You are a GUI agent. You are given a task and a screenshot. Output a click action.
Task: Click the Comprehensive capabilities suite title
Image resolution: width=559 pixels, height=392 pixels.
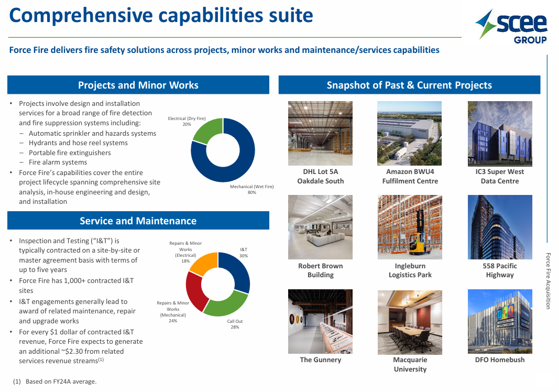(161, 16)
